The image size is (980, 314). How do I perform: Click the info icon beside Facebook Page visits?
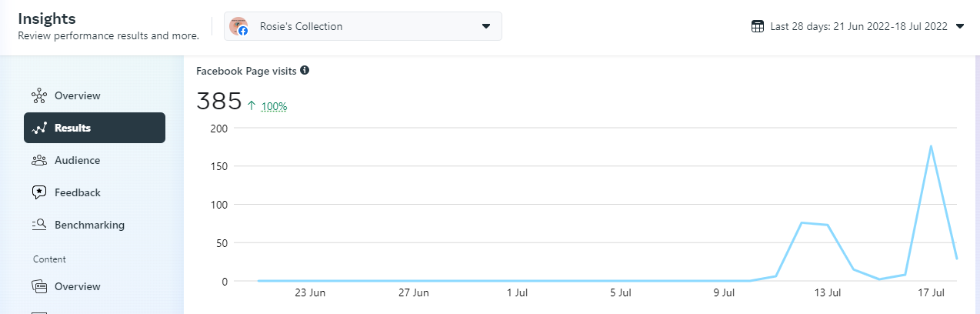[x=305, y=71]
